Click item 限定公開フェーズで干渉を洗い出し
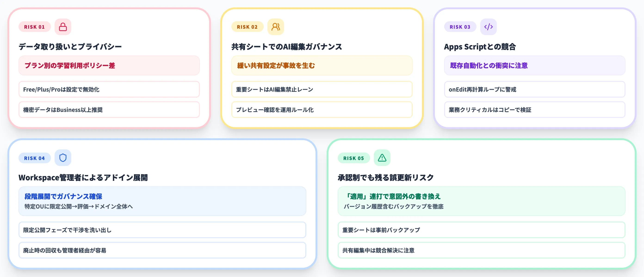This screenshot has height=277, width=644. [162, 230]
